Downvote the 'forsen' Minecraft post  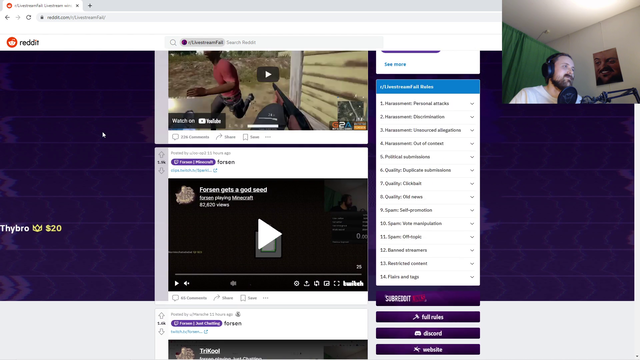pyautogui.click(x=162, y=170)
